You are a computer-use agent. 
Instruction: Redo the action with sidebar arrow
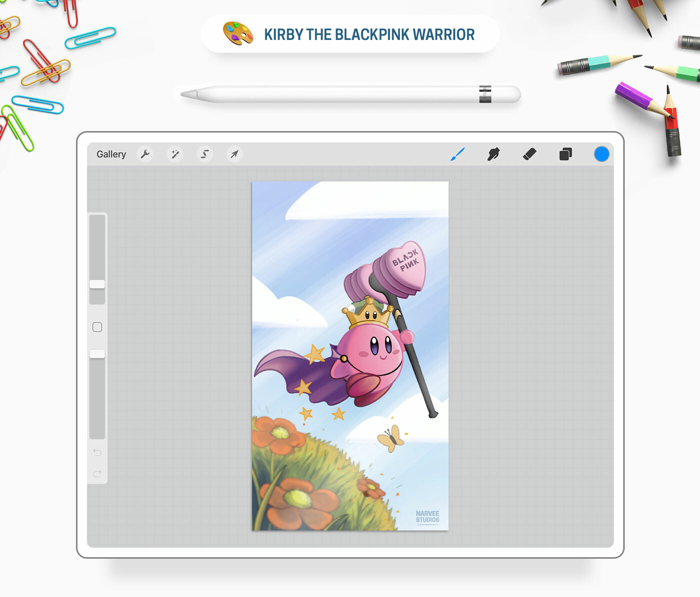(x=97, y=473)
